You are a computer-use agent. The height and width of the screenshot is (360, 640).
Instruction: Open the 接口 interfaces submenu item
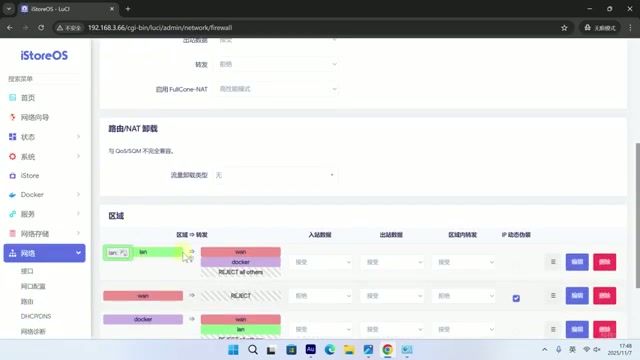27,271
